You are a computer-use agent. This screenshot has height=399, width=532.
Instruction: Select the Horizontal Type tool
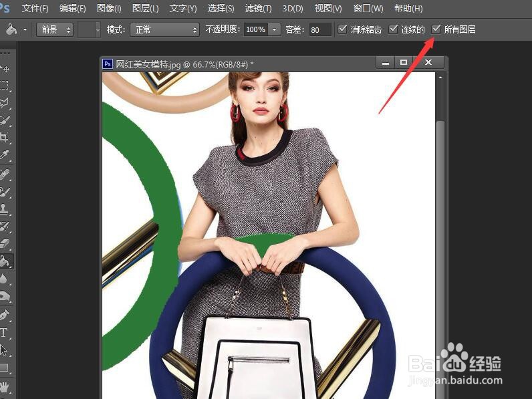click(5, 333)
